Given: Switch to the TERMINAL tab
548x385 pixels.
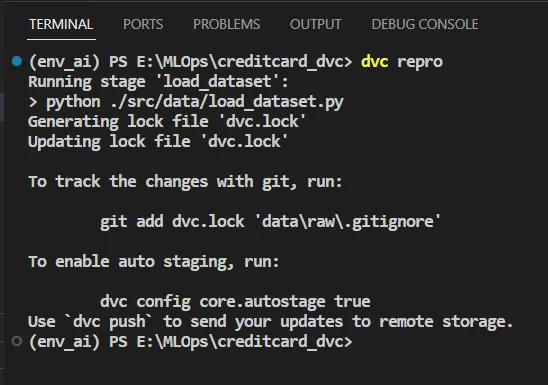Looking at the screenshot, I should click(x=61, y=24).
